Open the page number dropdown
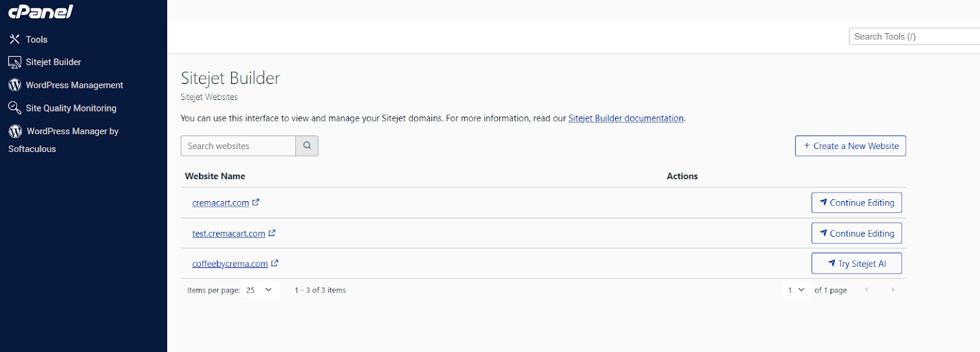This screenshot has height=352, width=980. pyautogui.click(x=796, y=289)
